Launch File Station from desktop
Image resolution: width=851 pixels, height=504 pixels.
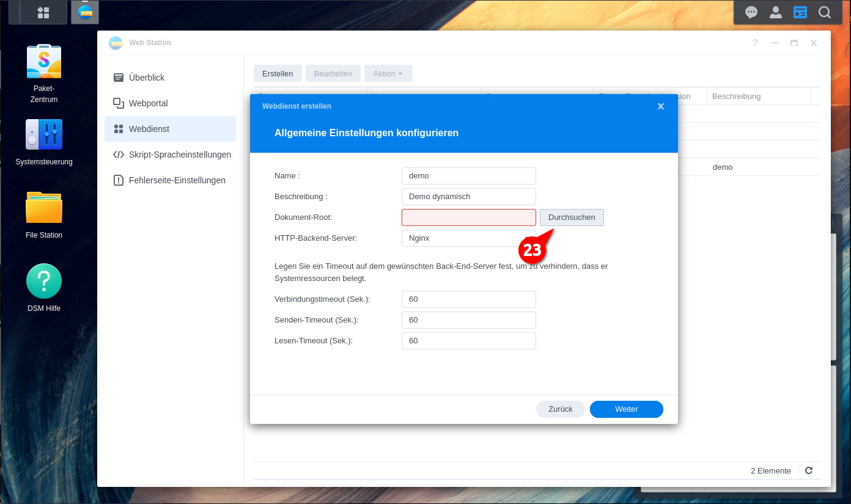(44, 208)
